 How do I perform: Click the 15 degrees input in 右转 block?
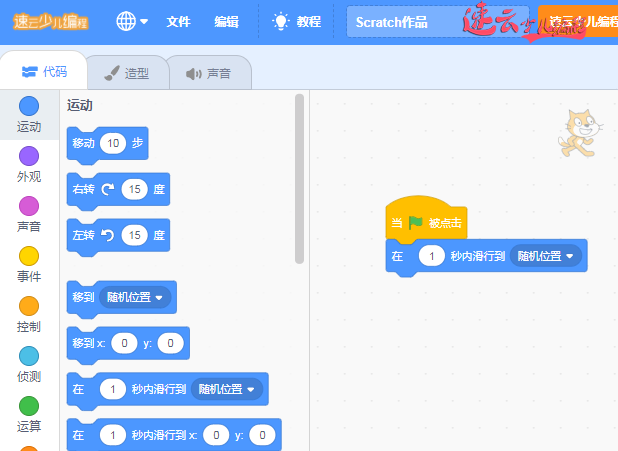click(134, 189)
